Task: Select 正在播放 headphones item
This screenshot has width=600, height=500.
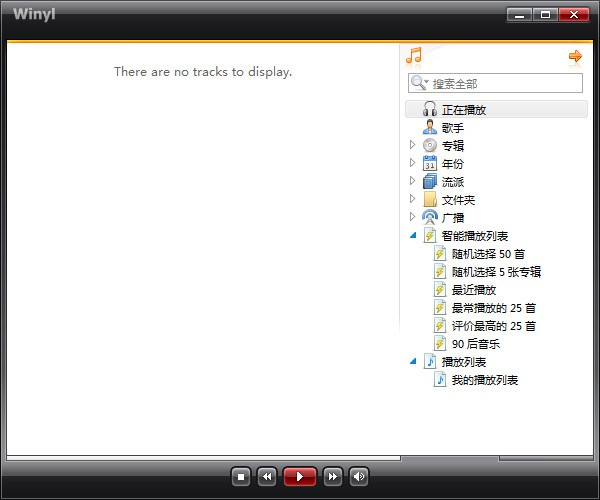Action: (x=496, y=109)
